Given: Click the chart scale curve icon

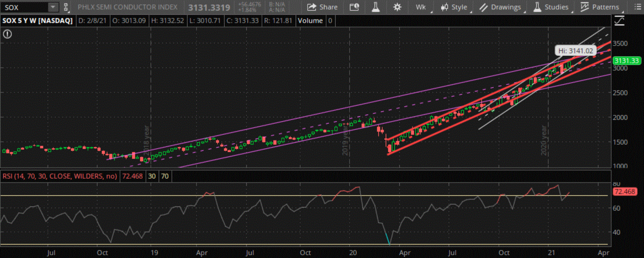Looking at the screenshot, I should (x=619, y=21).
